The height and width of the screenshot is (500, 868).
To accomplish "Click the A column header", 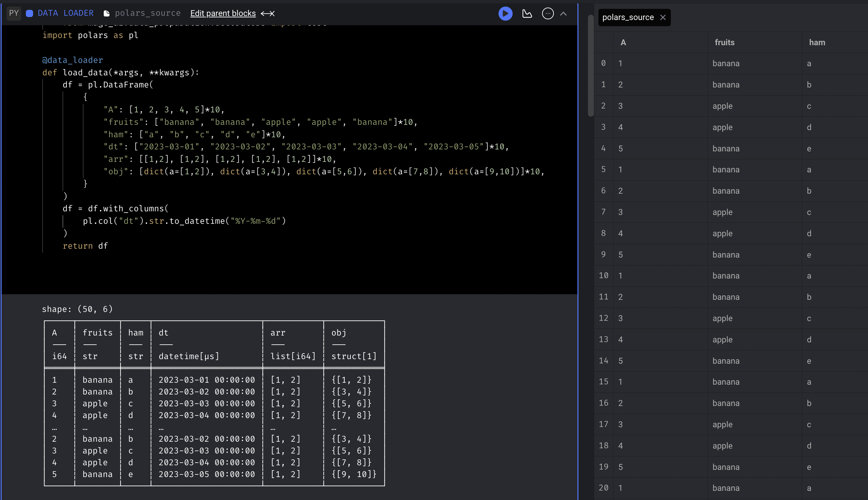I will (623, 43).
